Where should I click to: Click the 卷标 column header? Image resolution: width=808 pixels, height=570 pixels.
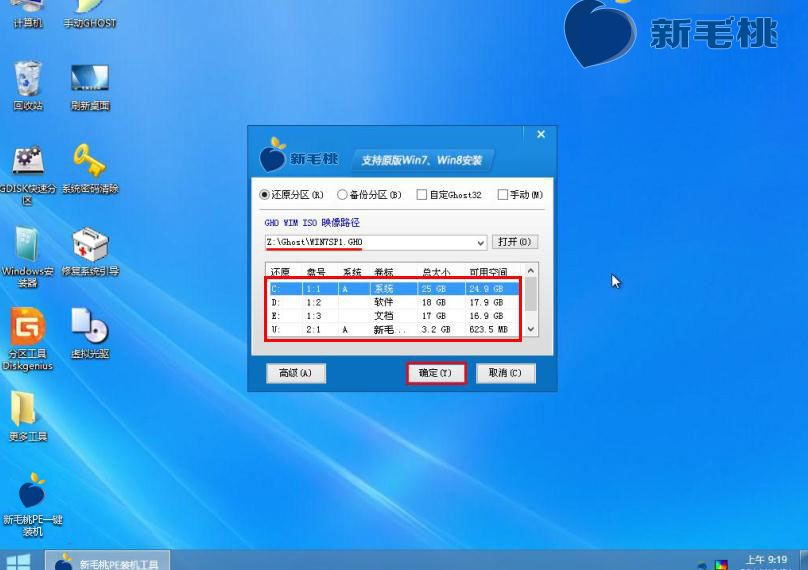[x=384, y=272]
